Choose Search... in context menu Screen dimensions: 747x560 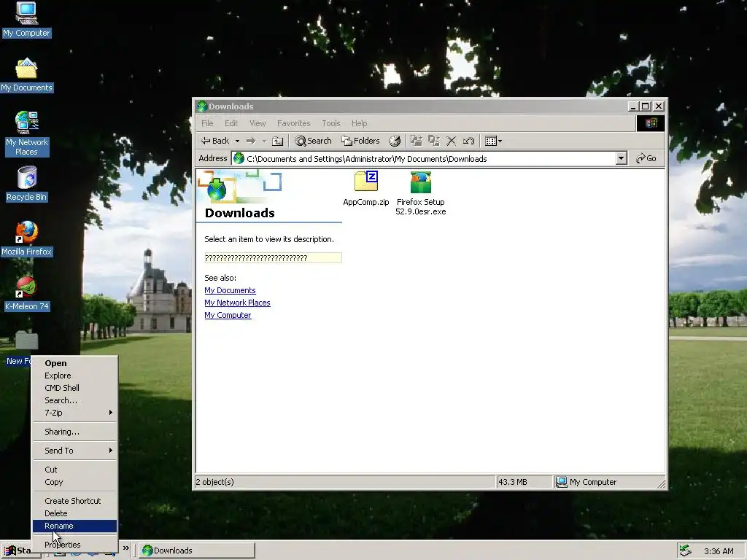tap(75, 400)
